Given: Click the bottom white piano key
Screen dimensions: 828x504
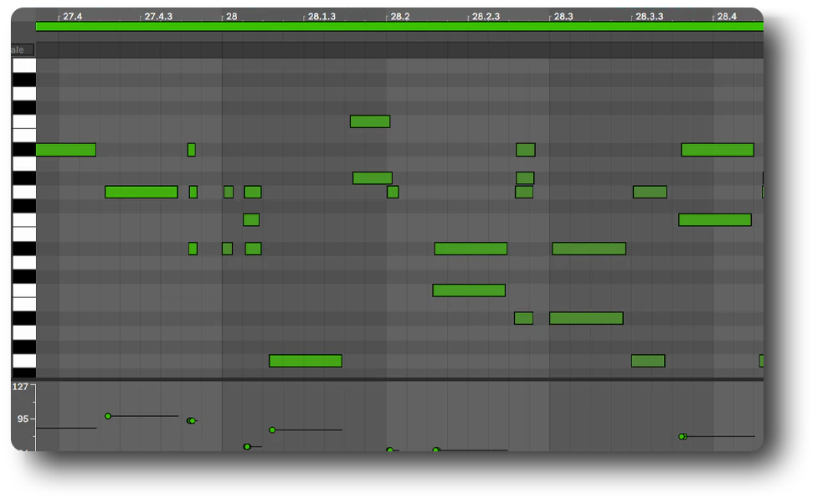Looking at the screenshot, I should (23, 361).
